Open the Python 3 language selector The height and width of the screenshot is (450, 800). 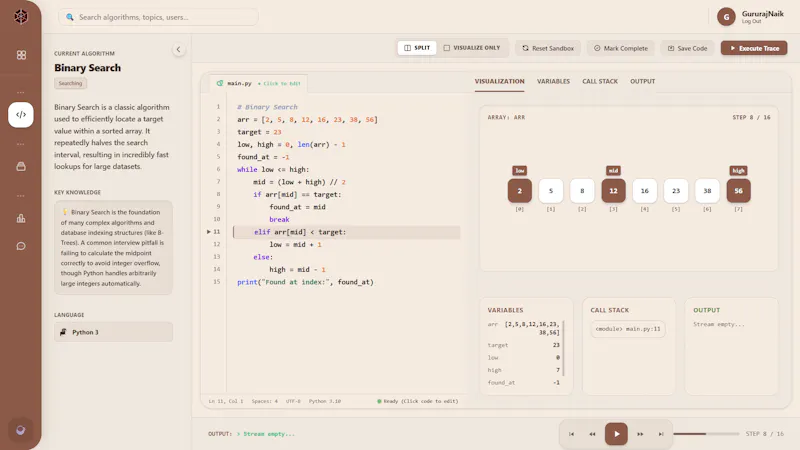click(113, 332)
